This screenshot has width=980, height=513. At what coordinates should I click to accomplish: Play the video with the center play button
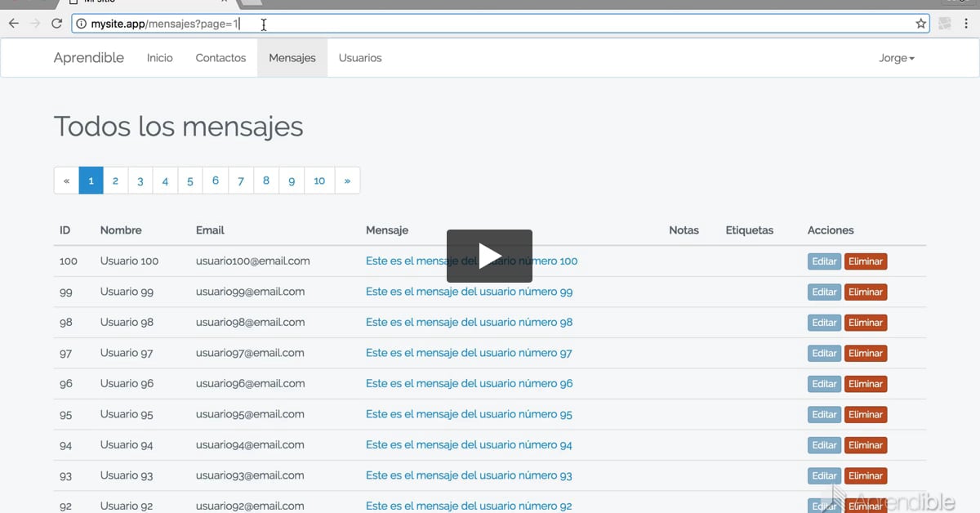click(489, 256)
